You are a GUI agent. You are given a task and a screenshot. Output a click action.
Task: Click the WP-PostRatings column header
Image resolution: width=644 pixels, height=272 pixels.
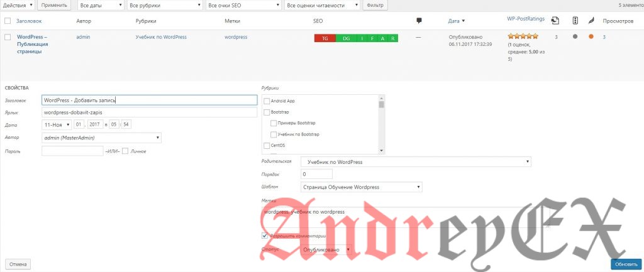(526, 19)
